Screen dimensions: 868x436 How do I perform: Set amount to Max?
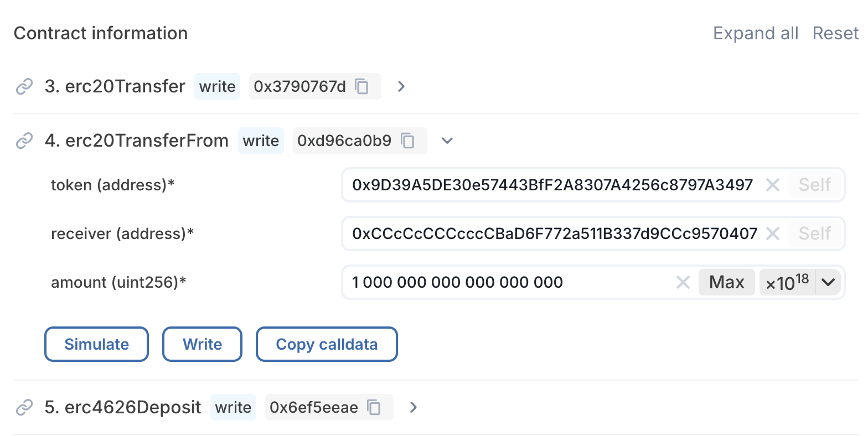coord(726,283)
